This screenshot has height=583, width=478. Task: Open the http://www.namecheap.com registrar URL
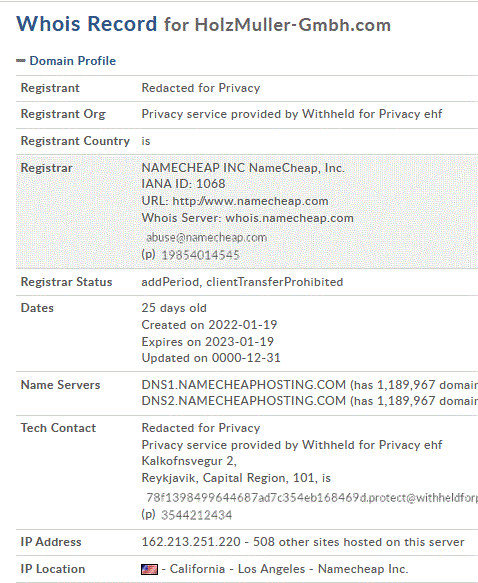click(250, 201)
